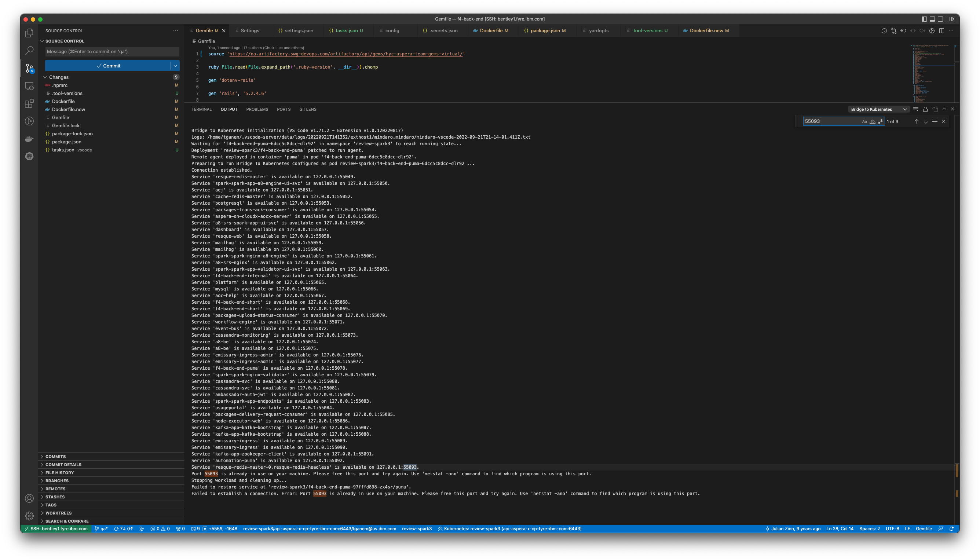
Task: Clear the output panel
Action: tap(916, 109)
